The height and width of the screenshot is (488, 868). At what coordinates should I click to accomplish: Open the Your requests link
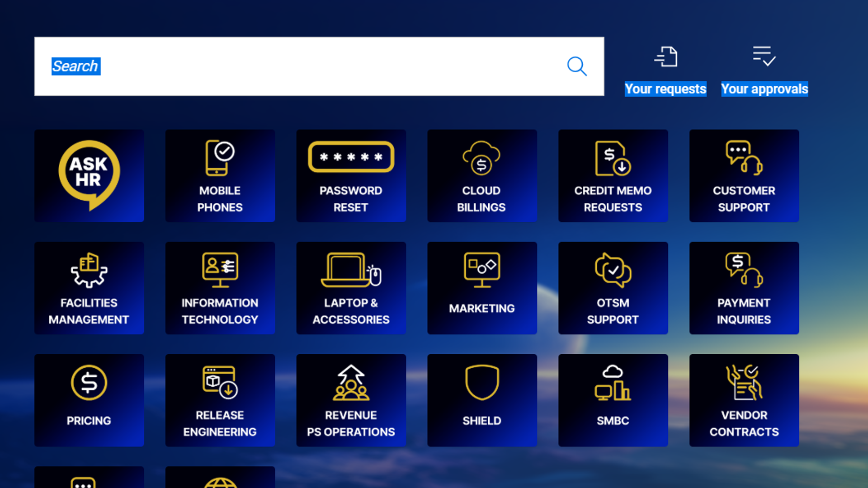pos(665,89)
